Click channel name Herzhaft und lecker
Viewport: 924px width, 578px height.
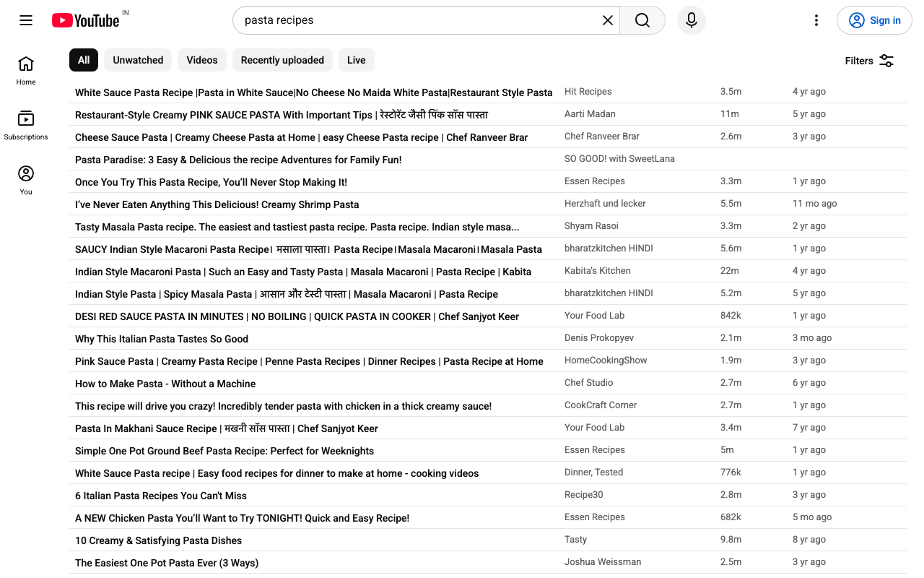tap(605, 204)
